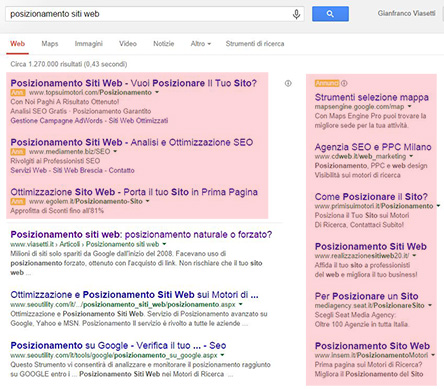Image resolution: width=444 pixels, height=389 pixels.
Task: Switch to the Maps tab
Action: [50, 44]
